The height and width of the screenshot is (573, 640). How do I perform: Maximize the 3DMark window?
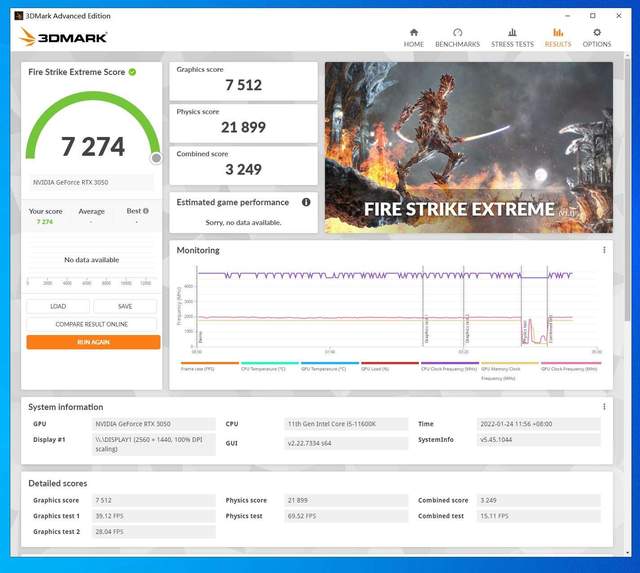[x=593, y=16]
